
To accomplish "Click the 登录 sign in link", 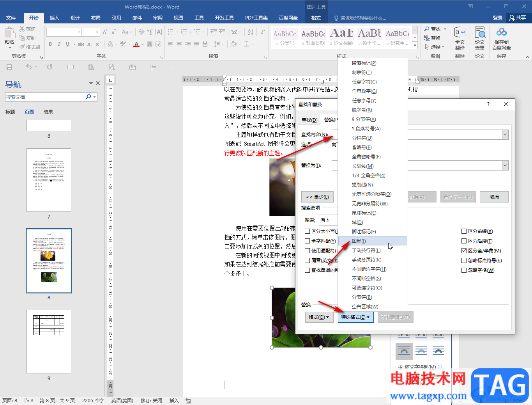I will 498,18.
